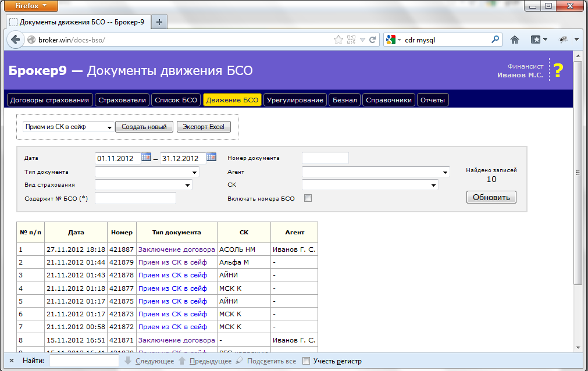Click the 'Альфа М' cell
Viewport: 588px width, 371px height.
pyautogui.click(x=244, y=262)
